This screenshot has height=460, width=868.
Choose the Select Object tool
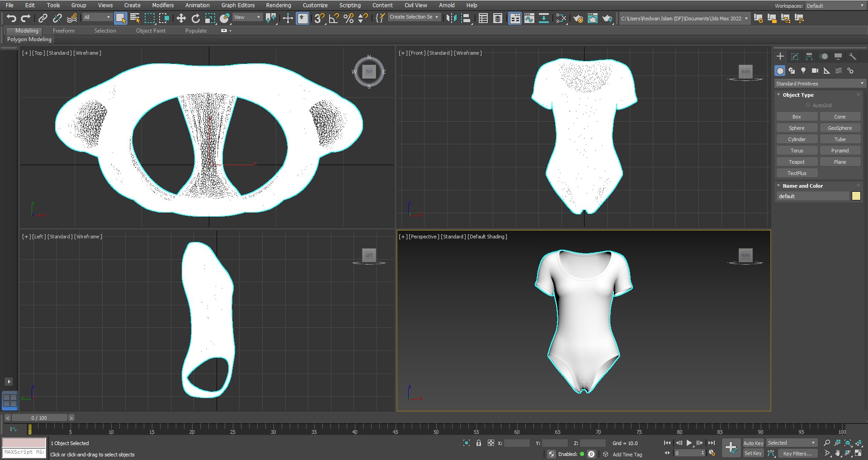(x=120, y=18)
